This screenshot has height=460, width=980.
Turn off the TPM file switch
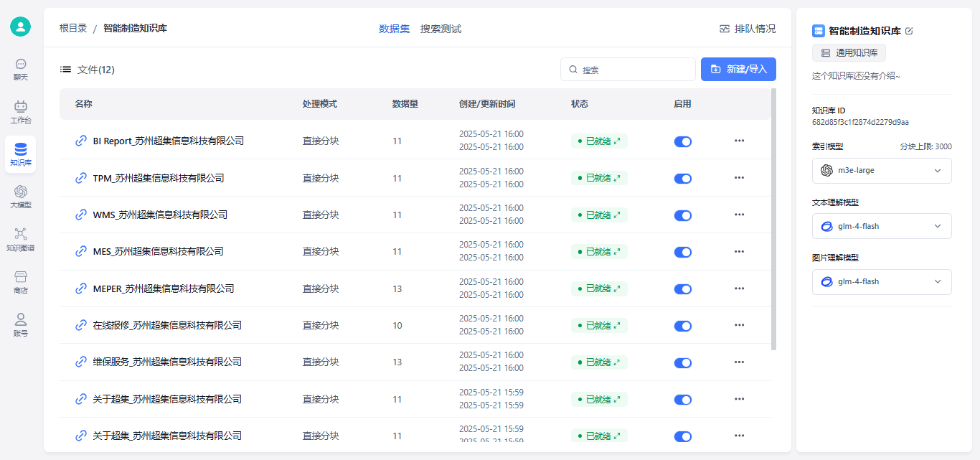click(x=683, y=179)
